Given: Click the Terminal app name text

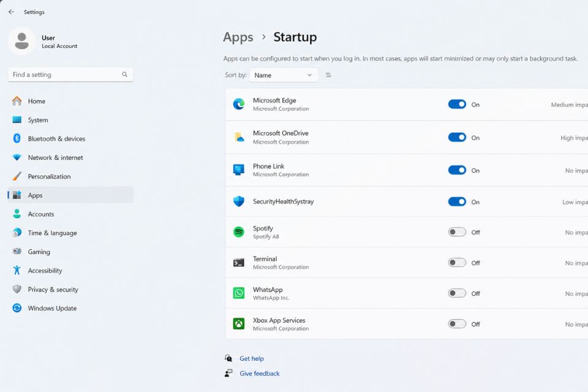Looking at the screenshot, I should click(x=265, y=259).
